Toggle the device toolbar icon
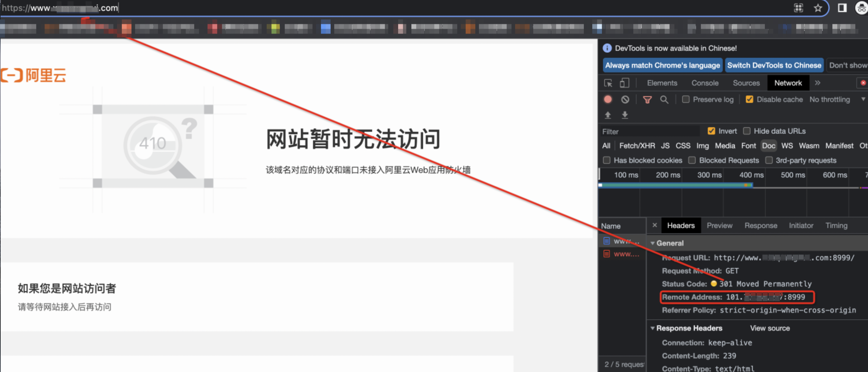 click(624, 83)
